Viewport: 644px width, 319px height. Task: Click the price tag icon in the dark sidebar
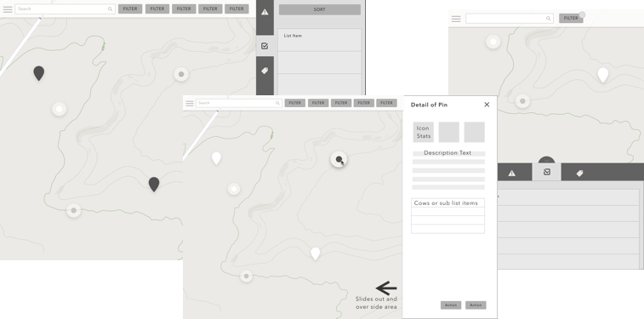(265, 71)
